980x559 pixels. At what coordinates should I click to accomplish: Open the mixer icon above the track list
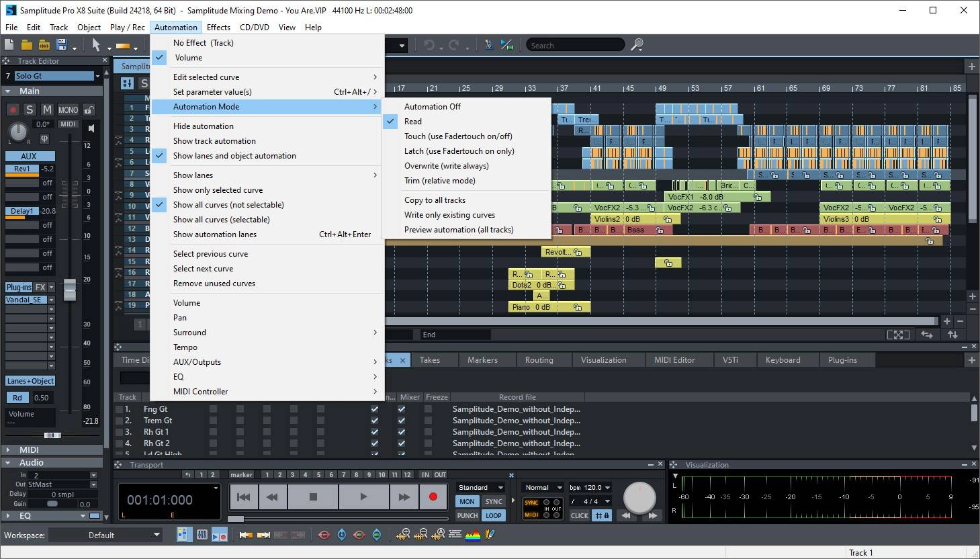127,83
